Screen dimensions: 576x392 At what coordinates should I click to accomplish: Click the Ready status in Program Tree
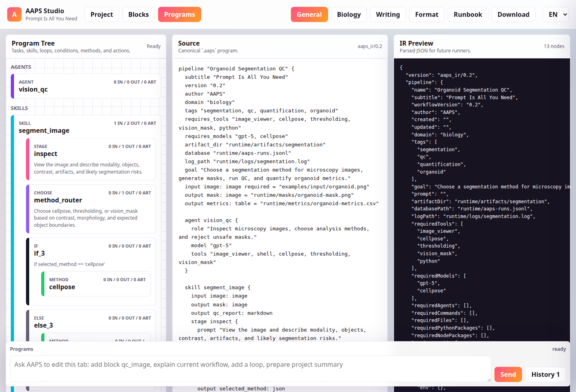click(x=154, y=46)
